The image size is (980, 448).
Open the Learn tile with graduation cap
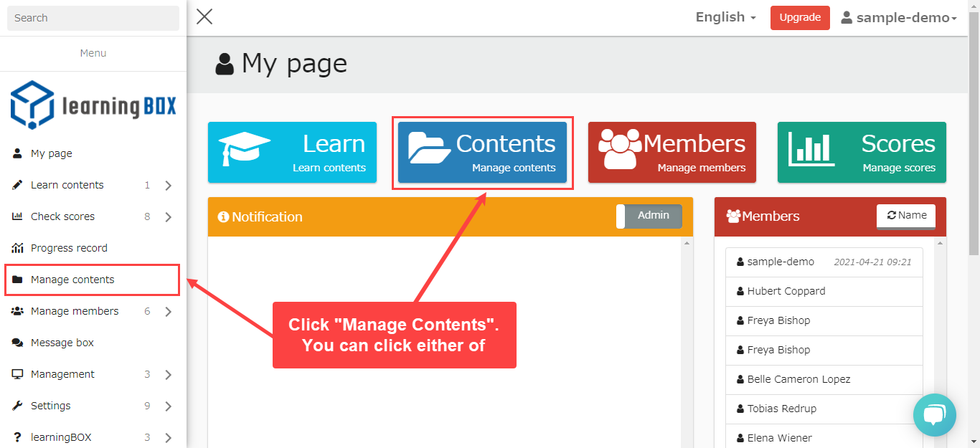pyautogui.click(x=292, y=152)
